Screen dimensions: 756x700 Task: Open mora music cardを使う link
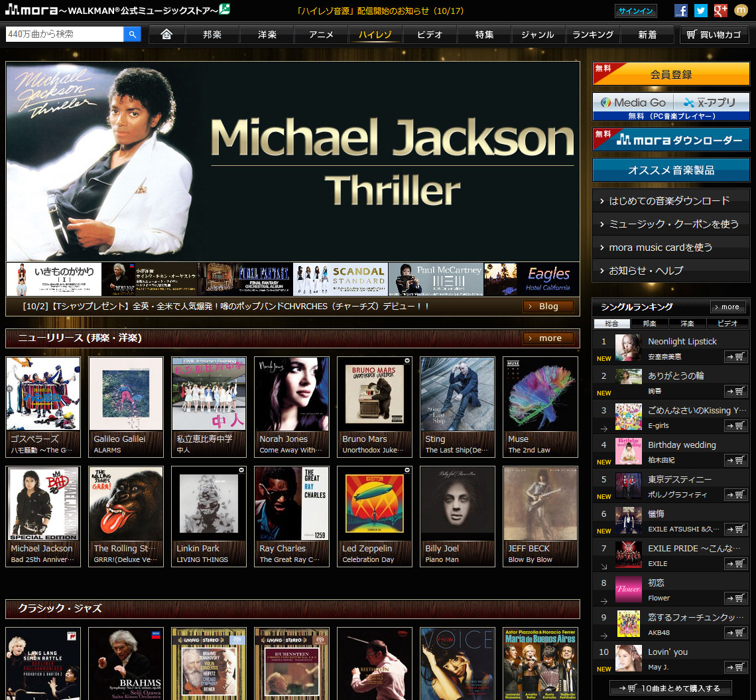(x=670, y=247)
